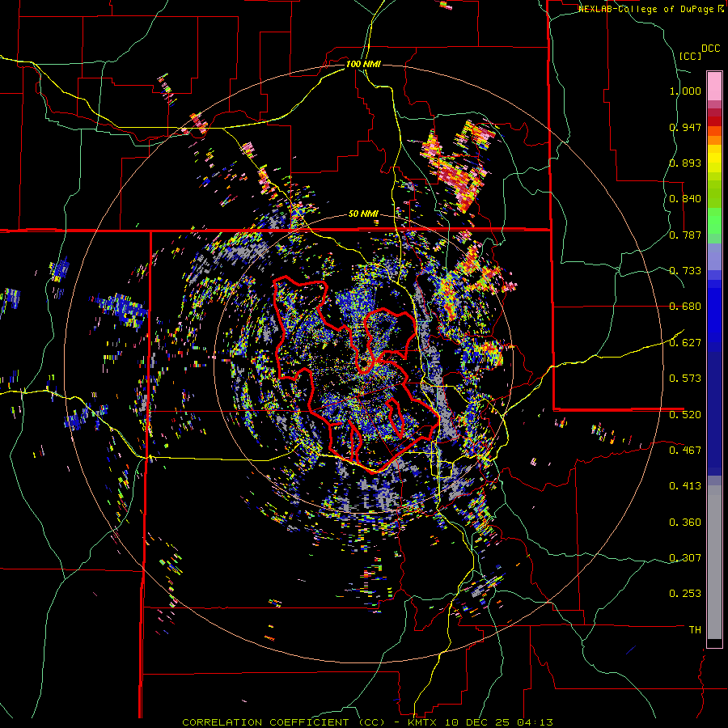Click the 10 DEC 25 04:13 timestamp
The height and width of the screenshot is (728, 728).
click(499, 722)
